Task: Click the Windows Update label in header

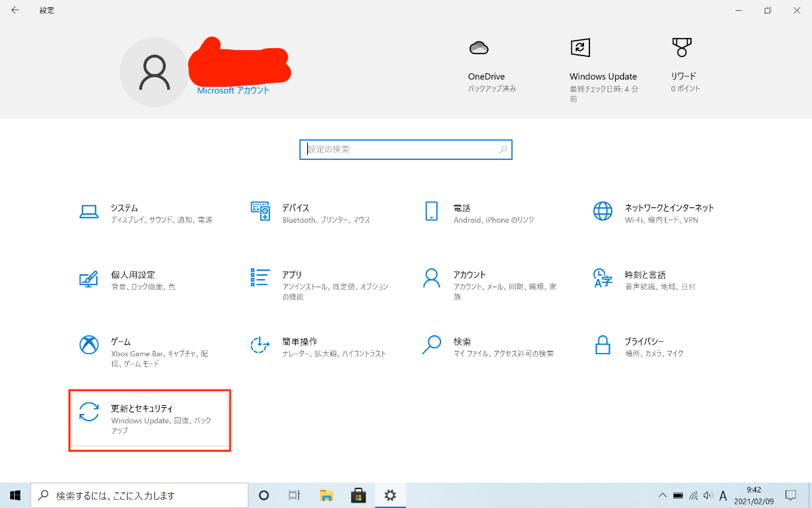Action: coord(604,77)
